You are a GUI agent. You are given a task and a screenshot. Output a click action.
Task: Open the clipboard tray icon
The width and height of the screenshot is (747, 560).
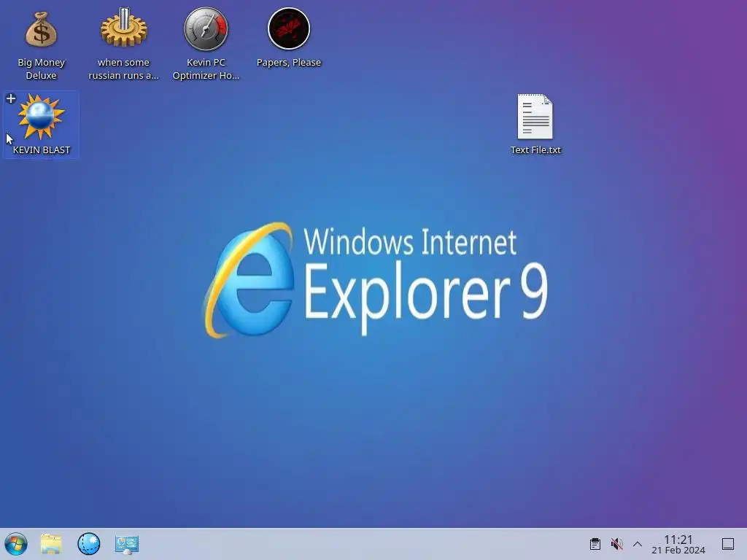click(595, 544)
